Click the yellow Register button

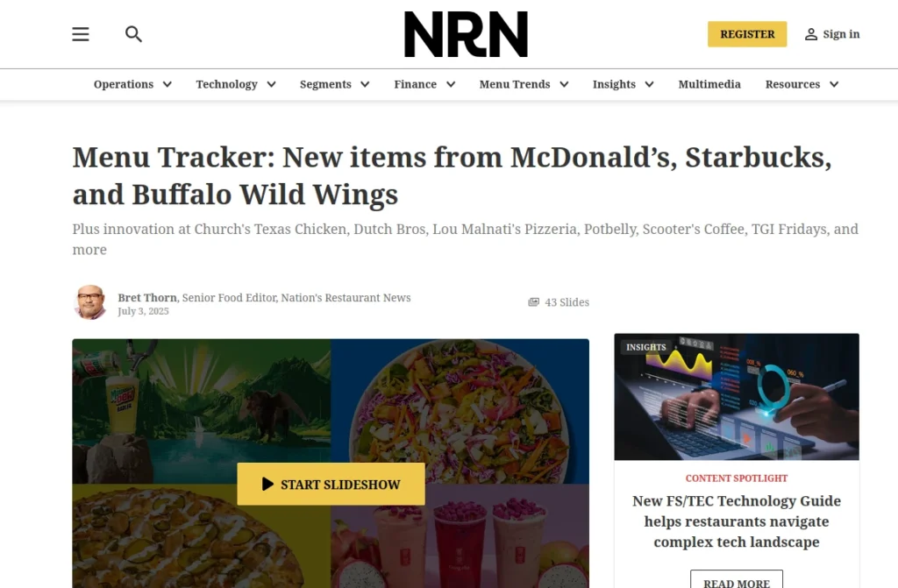[747, 34]
